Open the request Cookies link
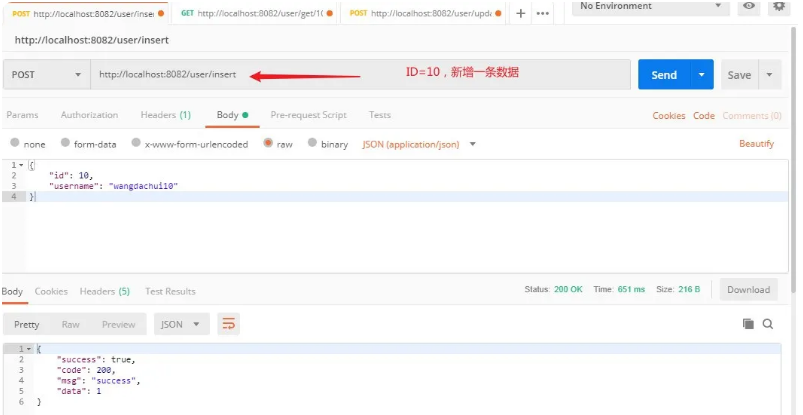Viewport: 803px width, 415px height. click(669, 116)
